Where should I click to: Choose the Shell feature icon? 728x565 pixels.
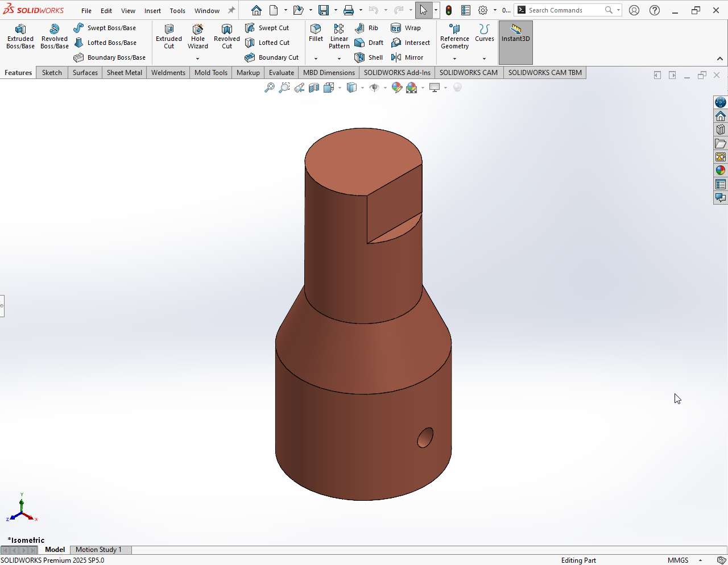[369, 57]
